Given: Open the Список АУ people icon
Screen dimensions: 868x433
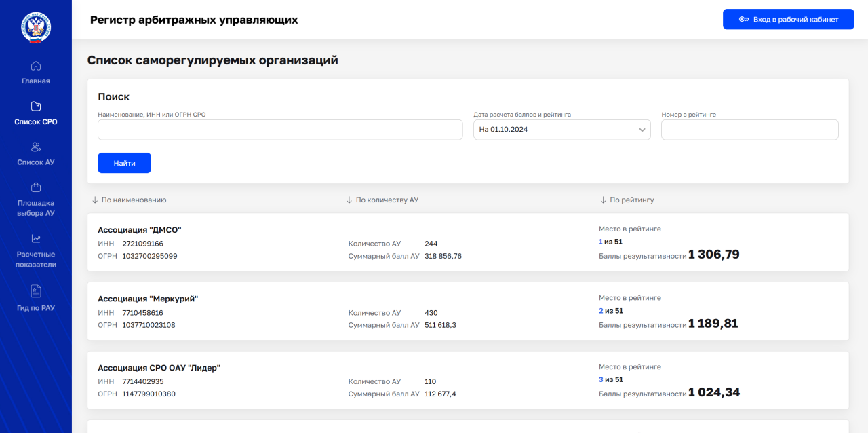Looking at the screenshot, I should pyautogui.click(x=36, y=147).
